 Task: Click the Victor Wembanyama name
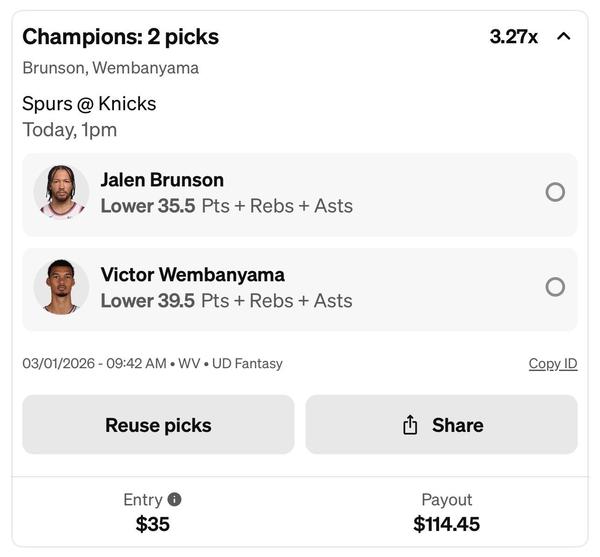(192, 274)
